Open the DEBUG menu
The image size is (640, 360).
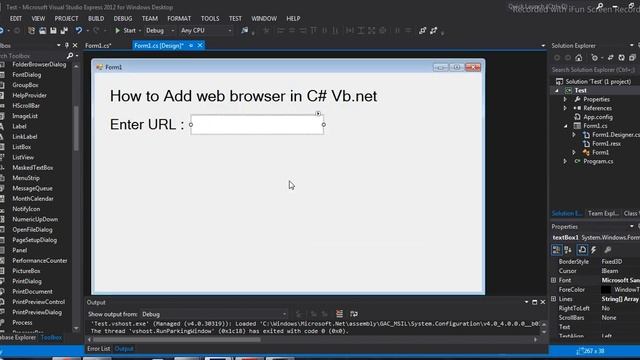(x=123, y=18)
